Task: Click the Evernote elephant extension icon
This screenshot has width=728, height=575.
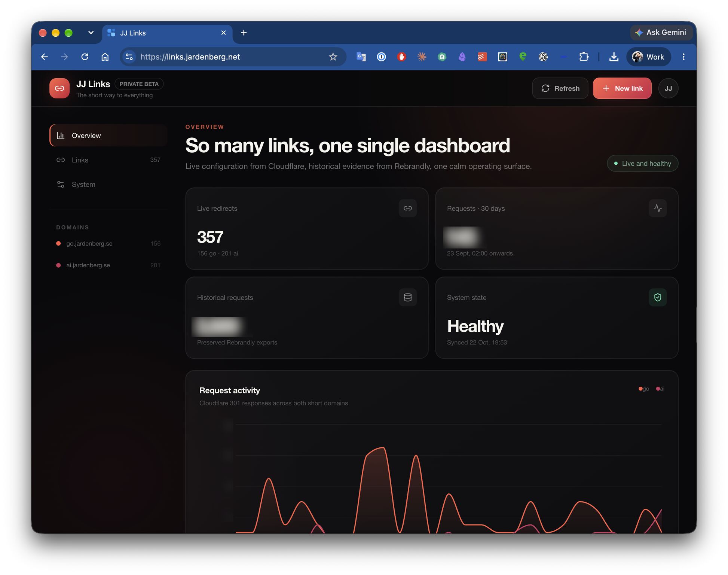Action: [523, 57]
